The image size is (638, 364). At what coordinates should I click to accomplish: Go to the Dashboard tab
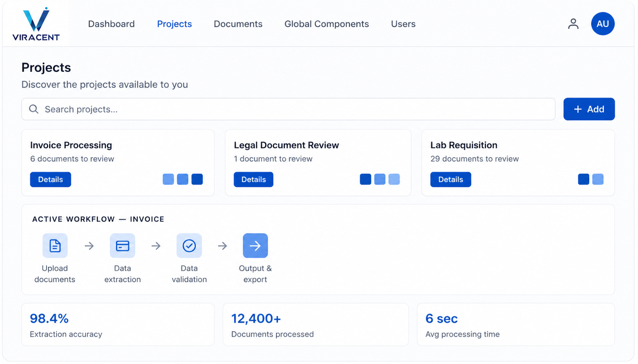point(111,24)
